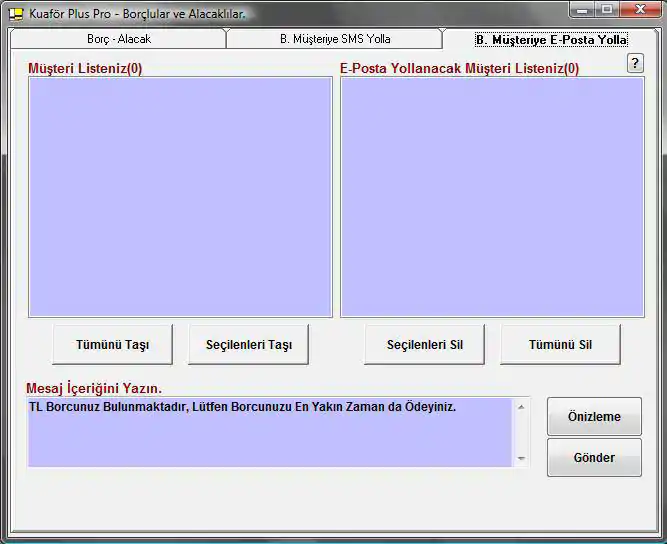
Task: Close the Borçlular ve Alacaklılar window
Action: pyautogui.click(x=640, y=9)
